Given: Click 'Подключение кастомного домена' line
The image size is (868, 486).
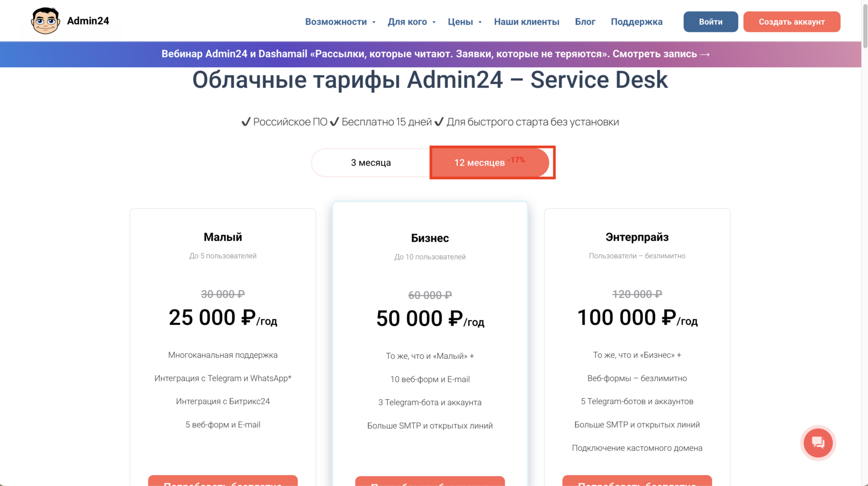Looking at the screenshot, I should 637,448.
